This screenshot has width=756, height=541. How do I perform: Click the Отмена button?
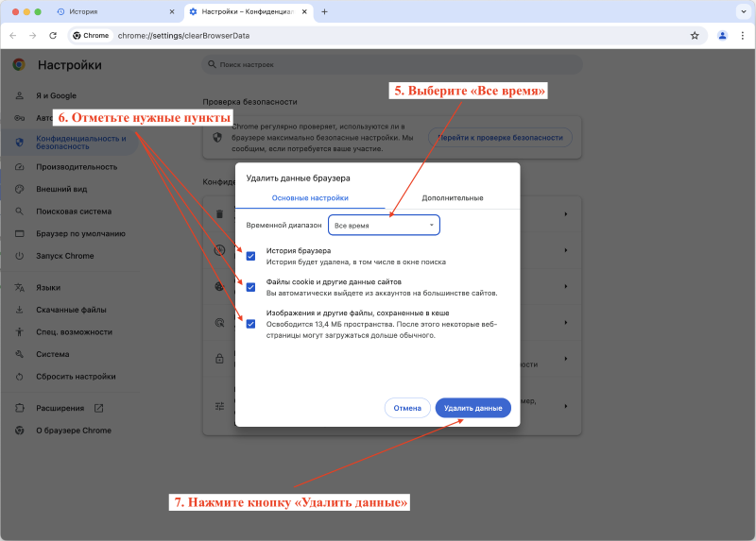(407, 408)
